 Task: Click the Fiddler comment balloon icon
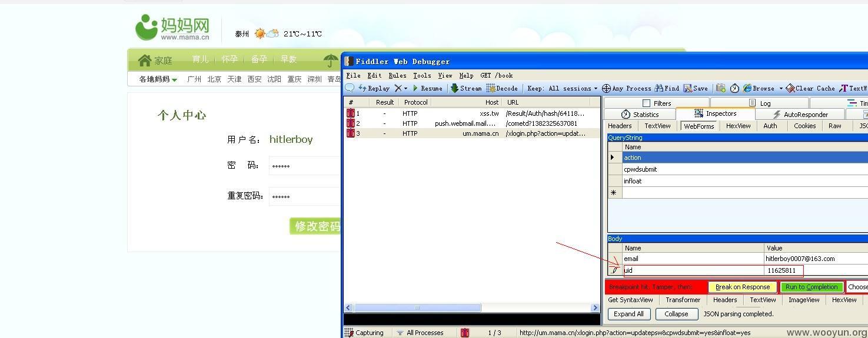pyautogui.click(x=350, y=88)
